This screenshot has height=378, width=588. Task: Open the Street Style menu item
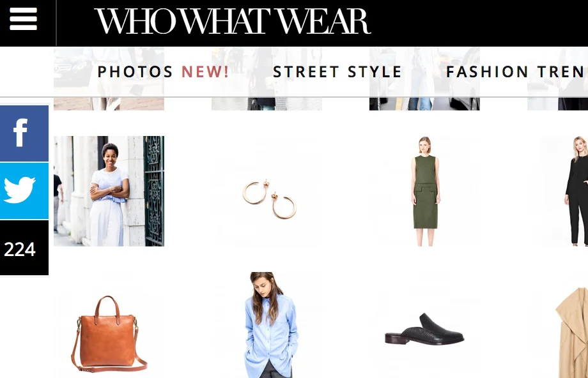pyautogui.click(x=337, y=72)
